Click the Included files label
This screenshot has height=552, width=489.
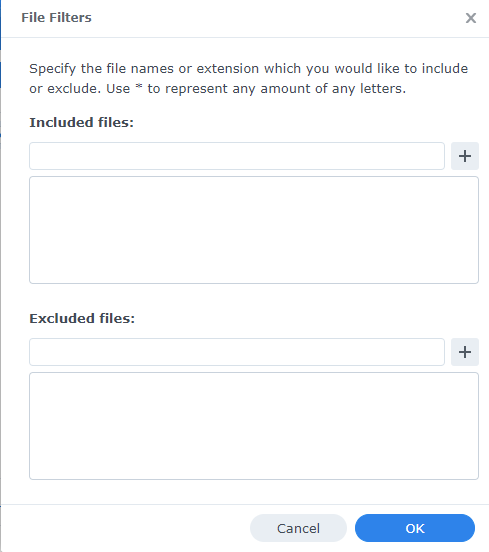(81, 123)
